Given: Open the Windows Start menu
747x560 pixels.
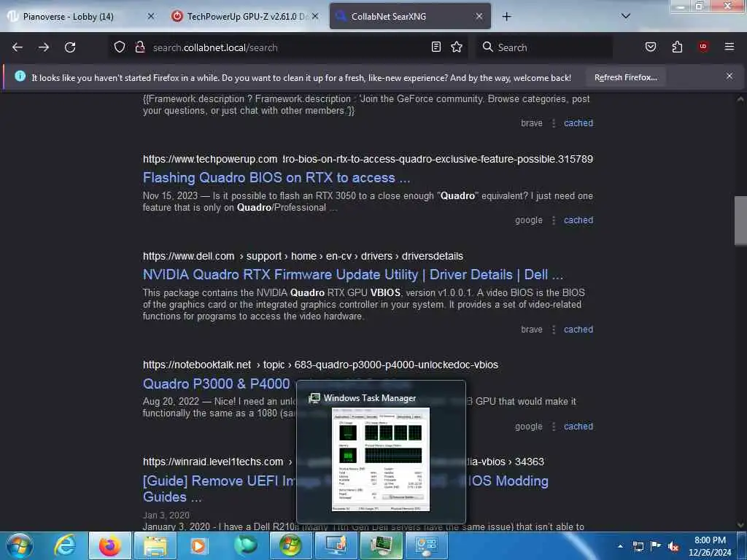Looking at the screenshot, I should point(19,545).
